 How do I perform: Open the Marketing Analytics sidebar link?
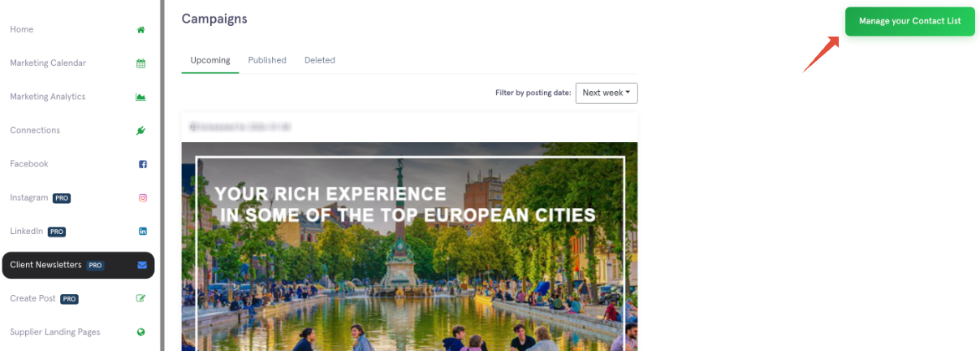[x=48, y=97]
